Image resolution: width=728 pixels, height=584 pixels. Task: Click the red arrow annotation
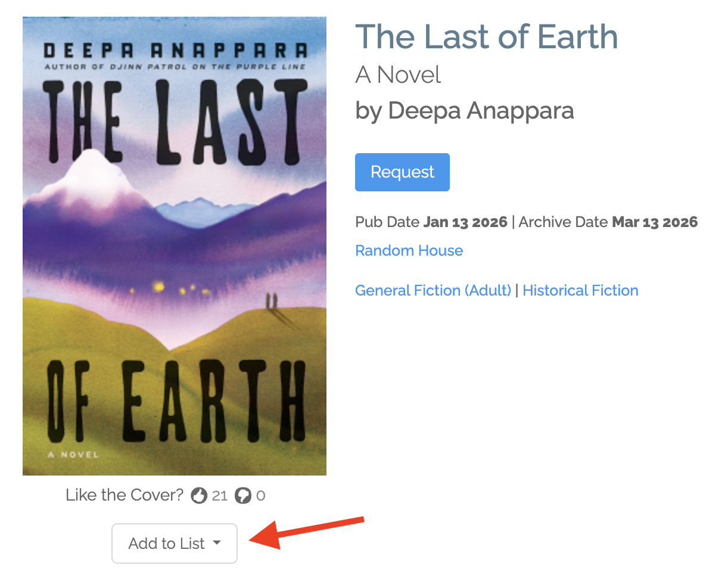coord(306,532)
